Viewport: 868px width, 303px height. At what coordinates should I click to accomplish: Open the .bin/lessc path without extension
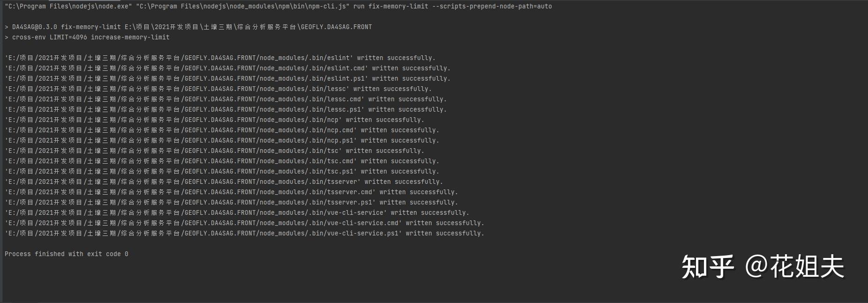tap(177, 89)
